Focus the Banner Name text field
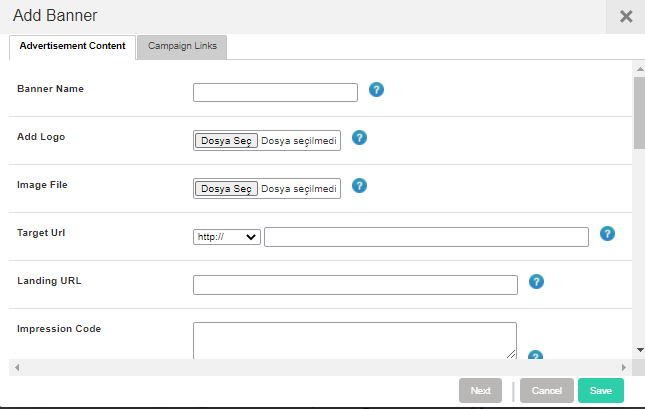This screenshot has width=645, height=409. point(275,92)
